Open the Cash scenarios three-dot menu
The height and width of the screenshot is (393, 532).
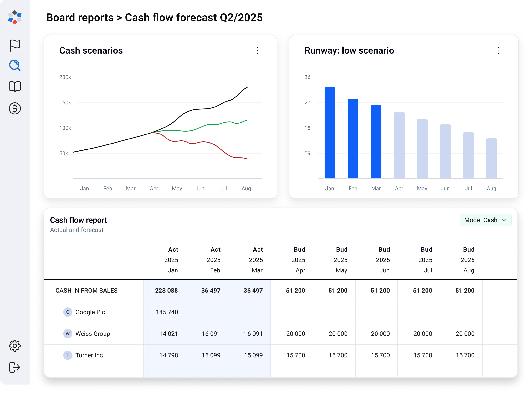(257, 50)
